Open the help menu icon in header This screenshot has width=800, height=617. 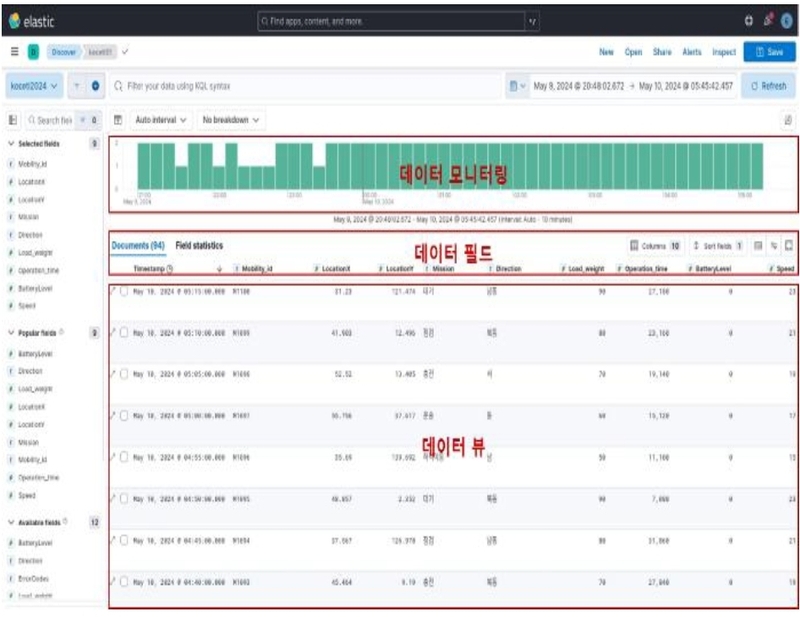point(748,20)
